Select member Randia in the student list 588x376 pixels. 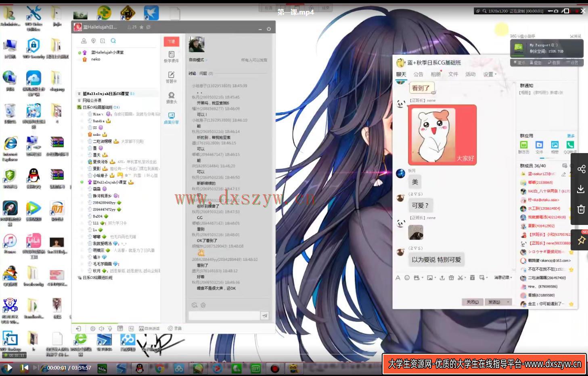pyautogui.click(x=98, y=121)
